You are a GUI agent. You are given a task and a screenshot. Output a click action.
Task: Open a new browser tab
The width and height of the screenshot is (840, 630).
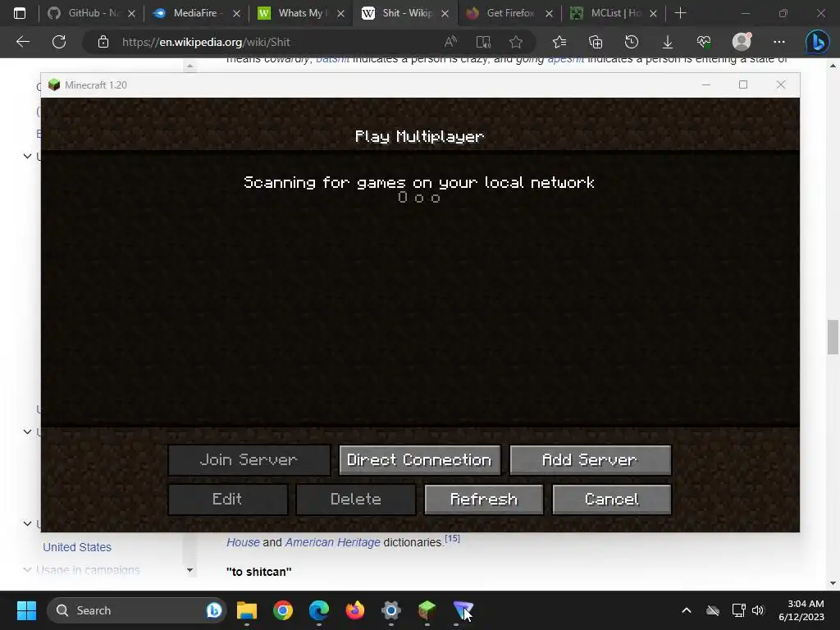(680, 13)
